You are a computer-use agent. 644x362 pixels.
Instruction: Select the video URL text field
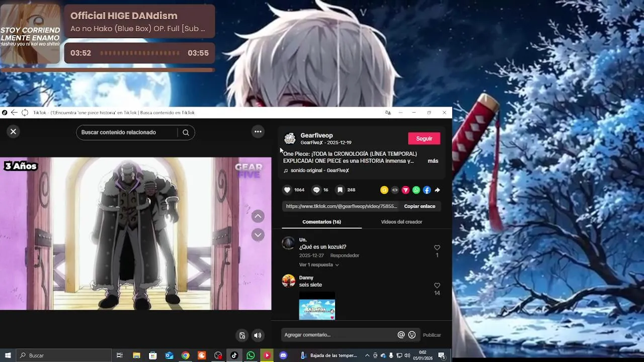click(x=342, y=206)
